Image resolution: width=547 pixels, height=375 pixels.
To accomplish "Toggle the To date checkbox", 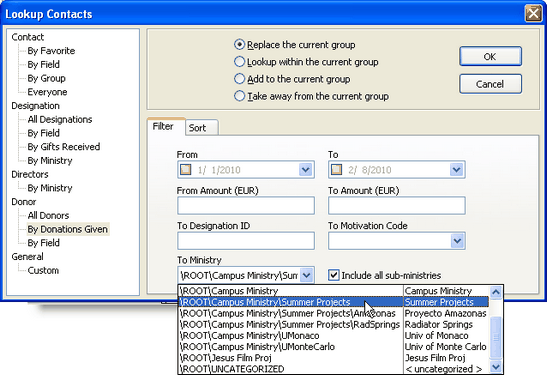I will [336, 170].
